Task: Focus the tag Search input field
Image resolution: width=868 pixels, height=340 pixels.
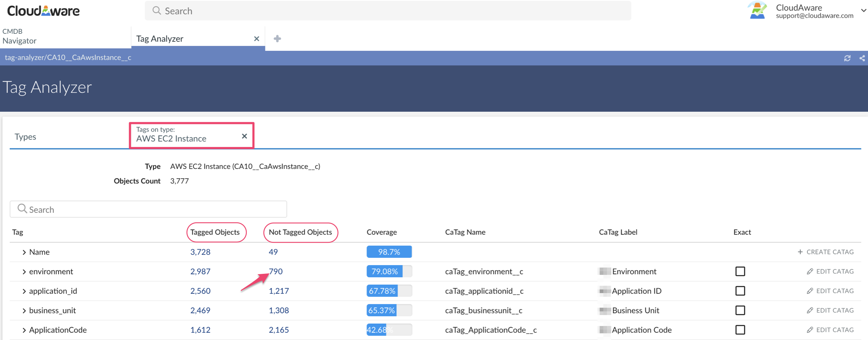Action: click(x=148, y=209)
